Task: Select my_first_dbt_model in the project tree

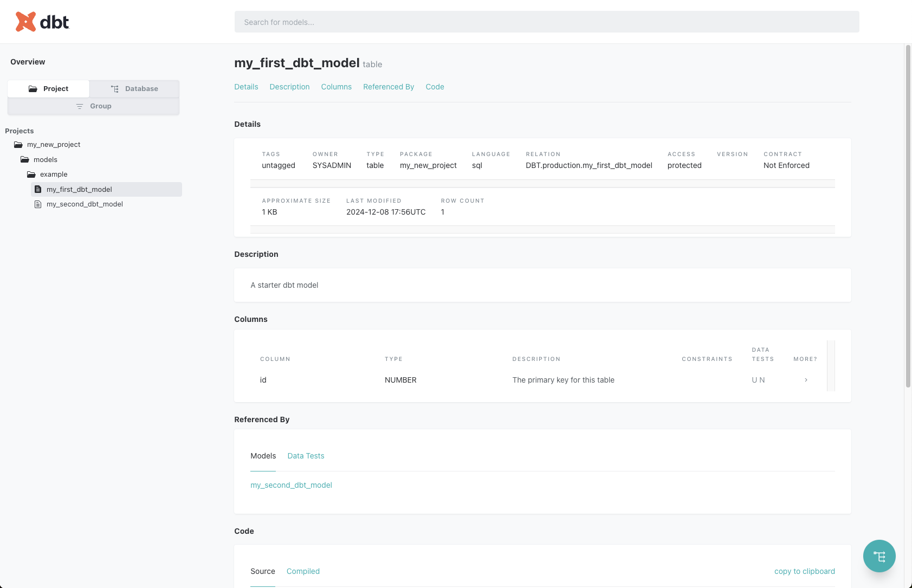Action: pyautogui.click(x=107, y=189)
